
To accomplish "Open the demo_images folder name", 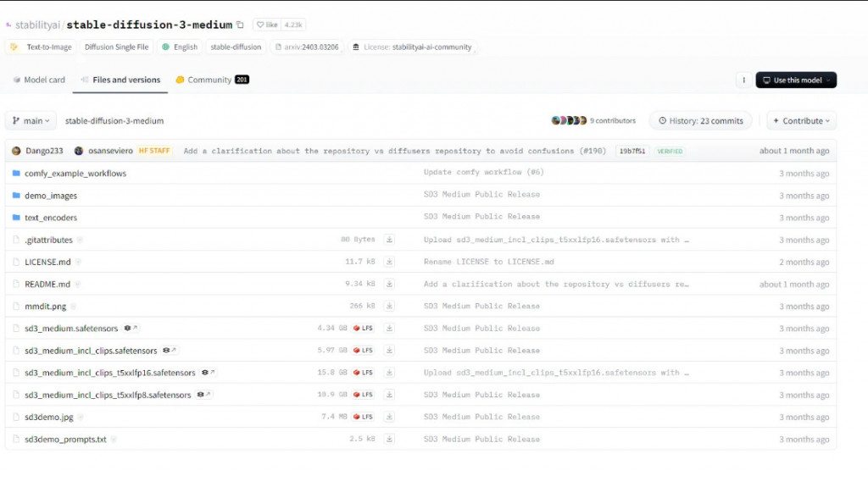I will (x=51, y=196).
